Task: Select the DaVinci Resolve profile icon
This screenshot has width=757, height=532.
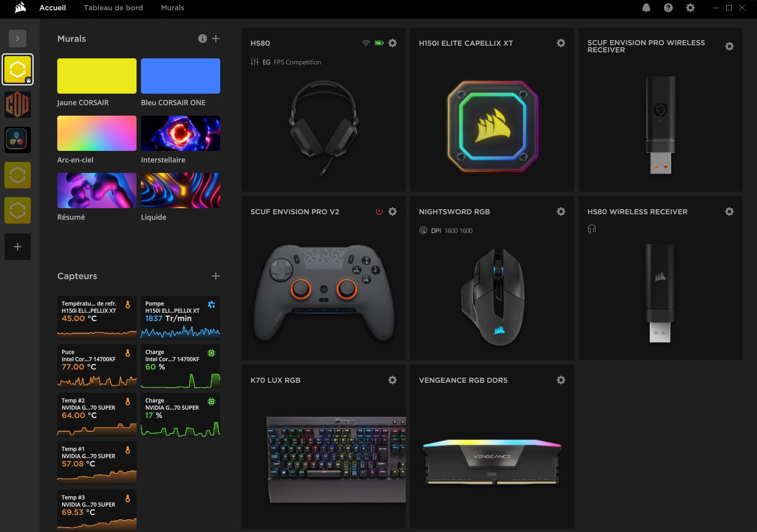Action: point(18,140)
